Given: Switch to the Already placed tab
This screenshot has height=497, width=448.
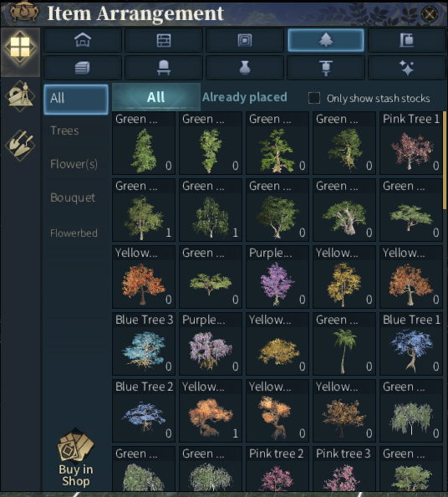Looking at the screenshot, I should 244,97.
